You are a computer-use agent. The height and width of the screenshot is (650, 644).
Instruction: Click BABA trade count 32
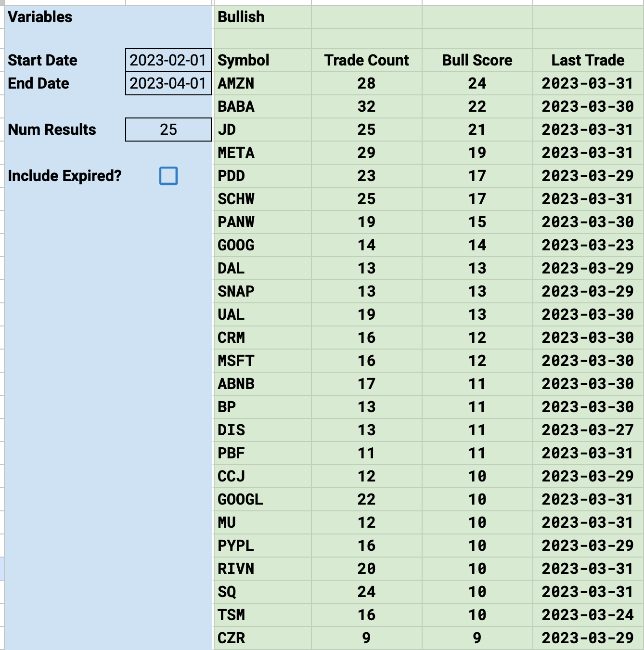click(x=367, y=106)
